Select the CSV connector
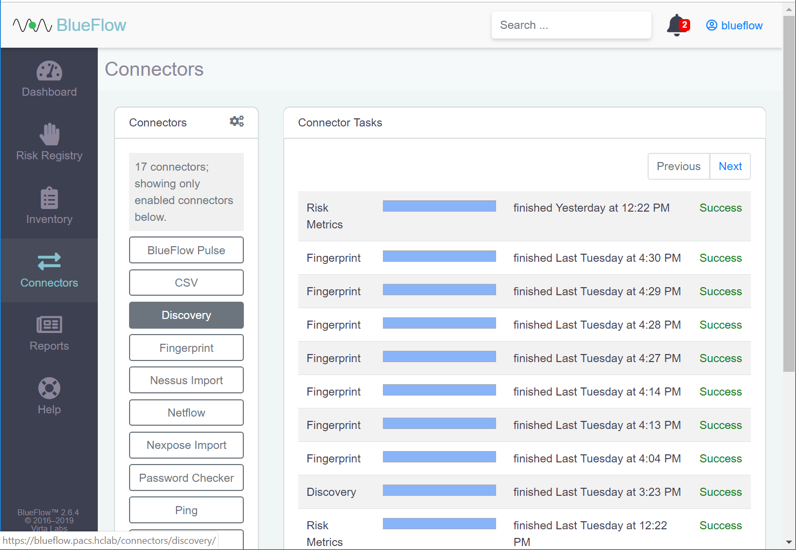Viewport: 796px width, 550px height. pyautogui.click(x=186, y=283)
